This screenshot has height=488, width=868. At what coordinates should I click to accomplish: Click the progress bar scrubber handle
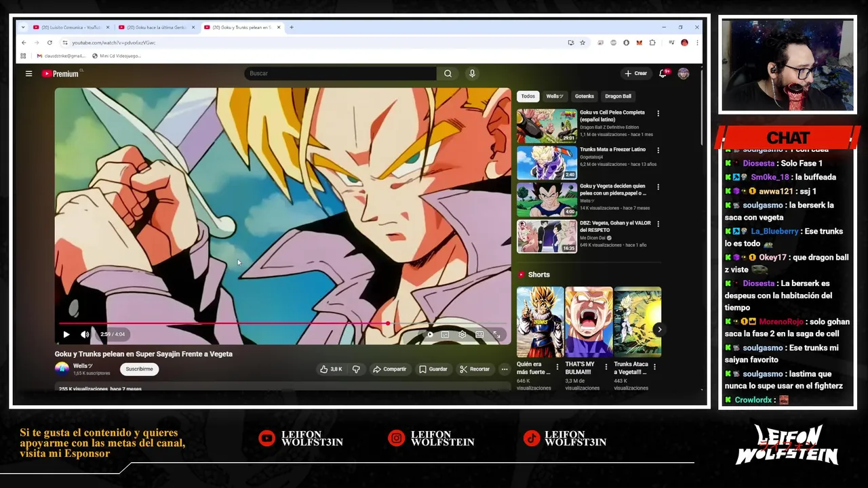coord(388,323)
